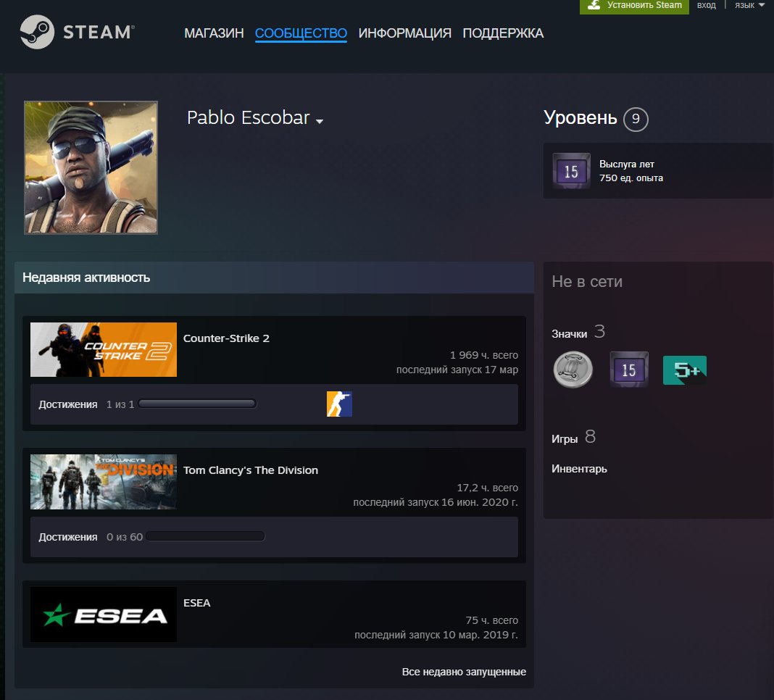Screen dimensions: 774x700
Task: Click Все недавно запущенные link
Action: point(464,672)
